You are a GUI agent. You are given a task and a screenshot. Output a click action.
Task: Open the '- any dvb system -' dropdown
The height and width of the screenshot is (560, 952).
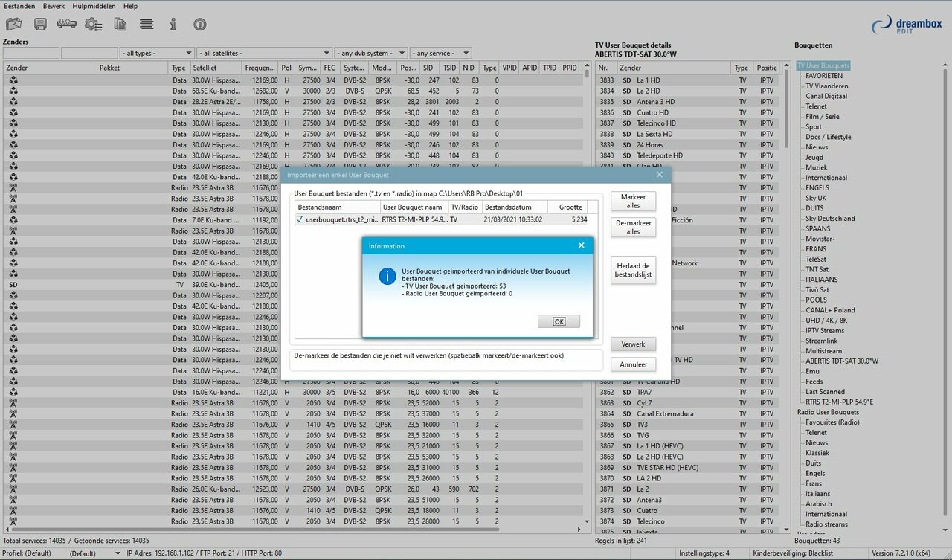(x=371, y=53)
